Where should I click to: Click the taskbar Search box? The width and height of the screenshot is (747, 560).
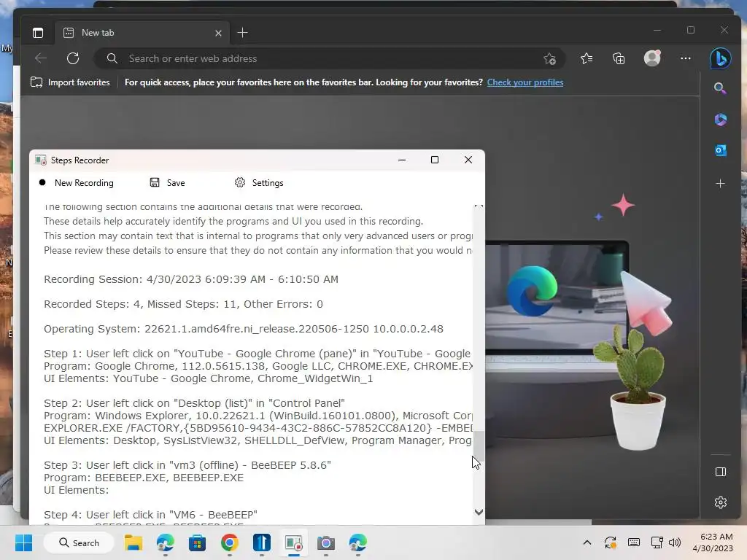click(79, 542)
